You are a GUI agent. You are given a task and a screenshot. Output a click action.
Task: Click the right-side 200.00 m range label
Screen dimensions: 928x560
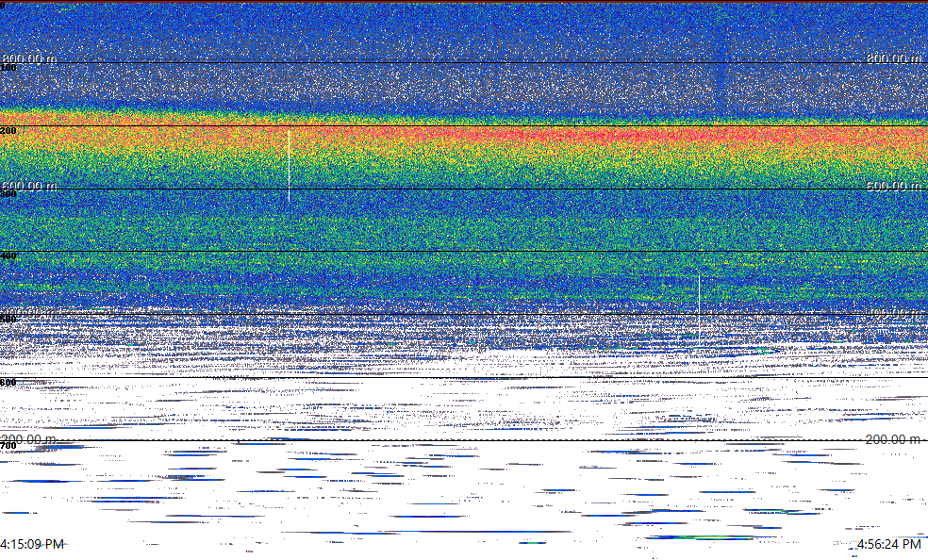click(894, 439)
